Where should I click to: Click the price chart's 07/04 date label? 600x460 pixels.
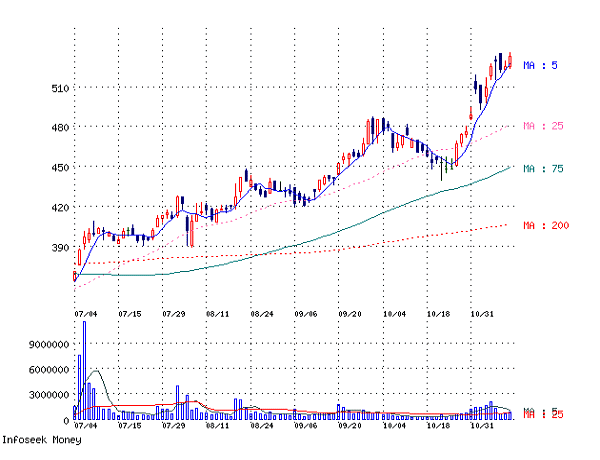pos(86,314)
